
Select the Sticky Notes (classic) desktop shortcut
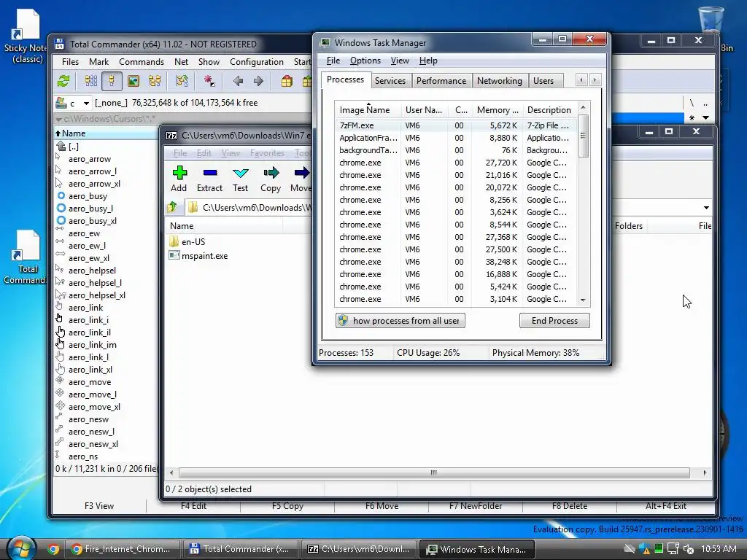[26, 36]
